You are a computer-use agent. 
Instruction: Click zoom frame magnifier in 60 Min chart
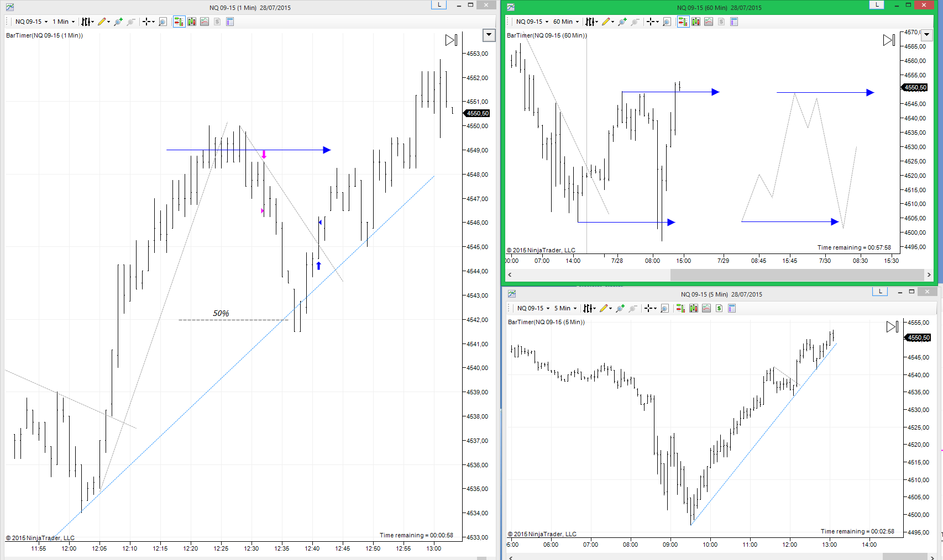pos(667,22)
